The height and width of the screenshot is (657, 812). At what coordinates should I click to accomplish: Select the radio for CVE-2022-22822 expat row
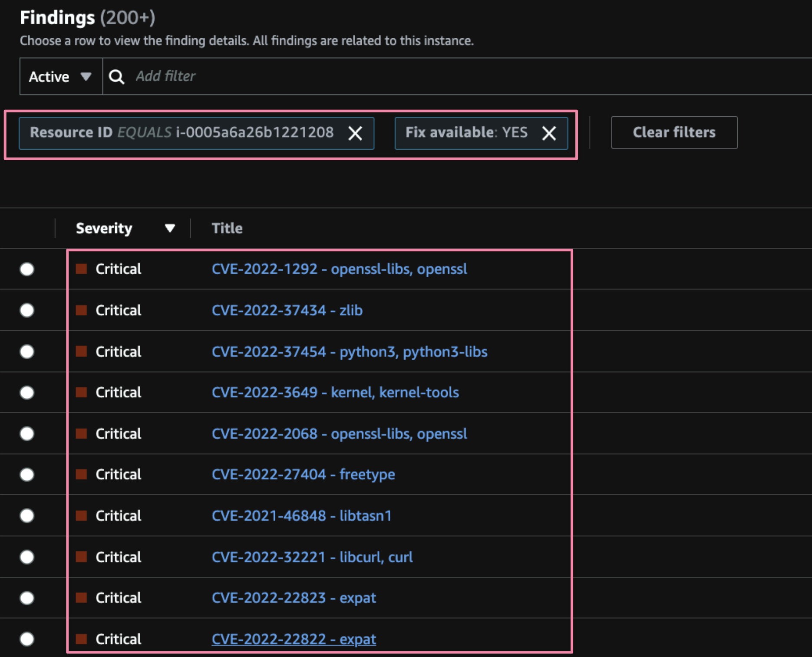coord(27,639)
